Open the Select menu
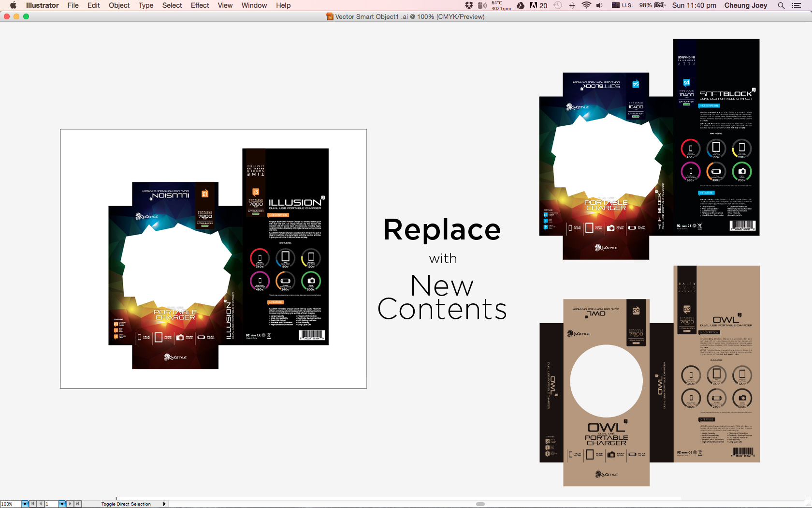812x508 pixels. [172, 5]
